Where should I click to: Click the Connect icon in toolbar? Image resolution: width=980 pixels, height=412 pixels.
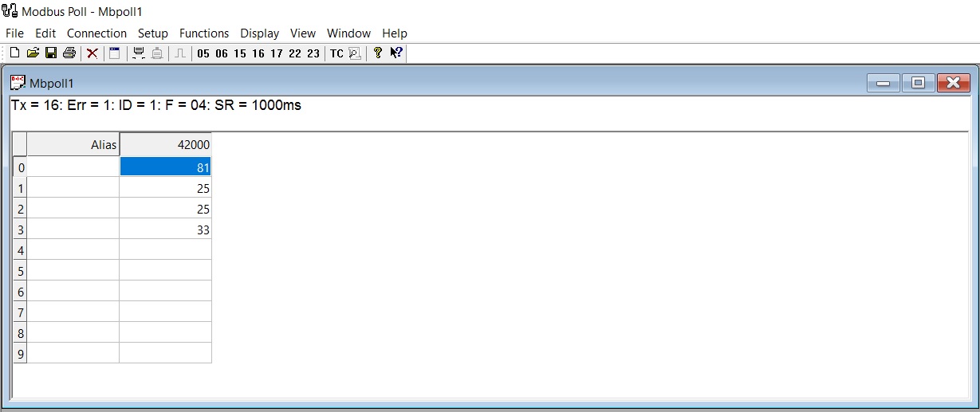(x=139, y=53)
